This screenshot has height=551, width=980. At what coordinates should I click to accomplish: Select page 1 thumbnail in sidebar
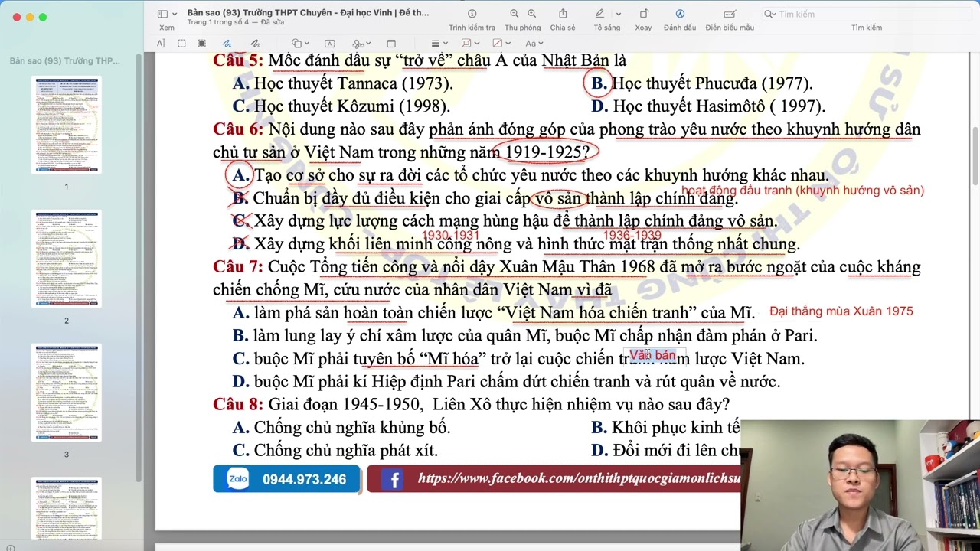tap(66, 124)
